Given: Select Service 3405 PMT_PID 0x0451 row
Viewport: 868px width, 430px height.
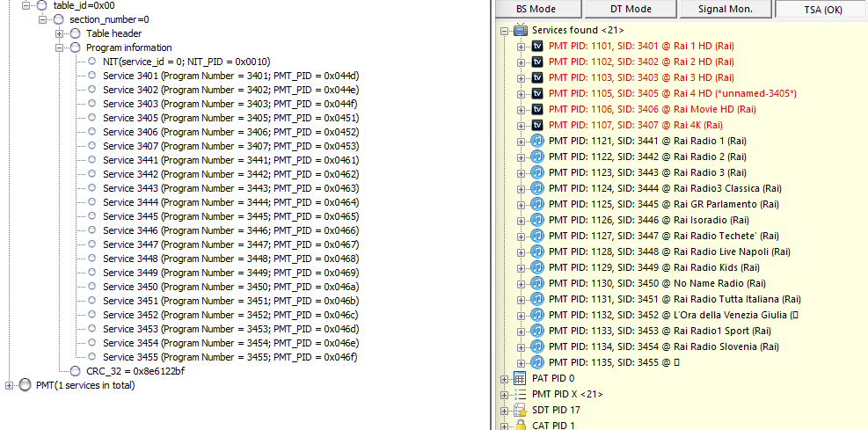Looking at the screenshot, I should (x=230, y=118).
